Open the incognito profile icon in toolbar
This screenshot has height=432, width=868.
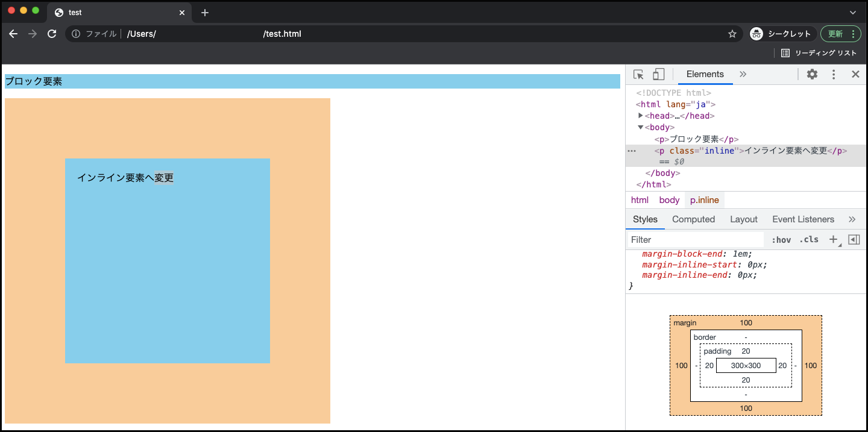pos(756,34)
